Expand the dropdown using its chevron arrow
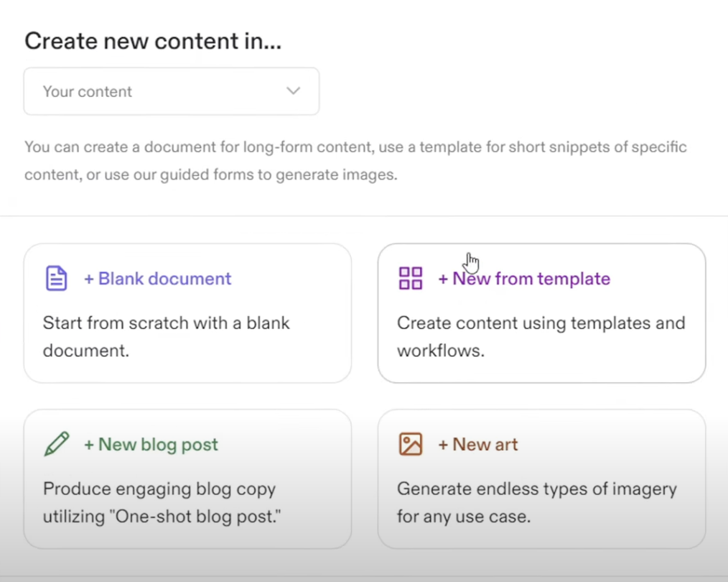This screenshot has width=728, height=582. tap(293, 91)
